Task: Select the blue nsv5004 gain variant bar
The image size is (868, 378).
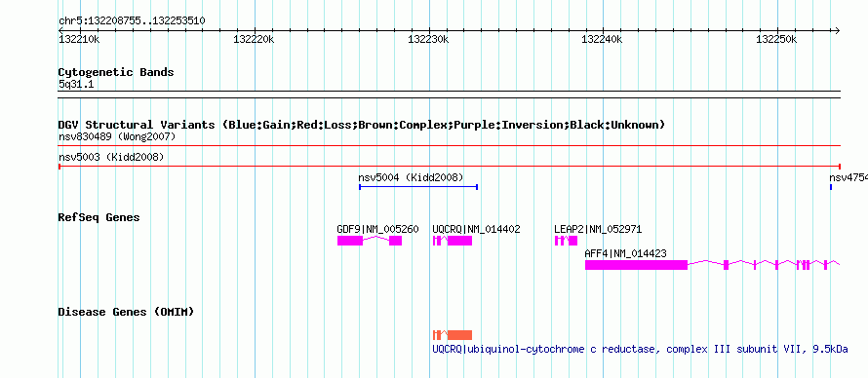Action: coord(418,187)
